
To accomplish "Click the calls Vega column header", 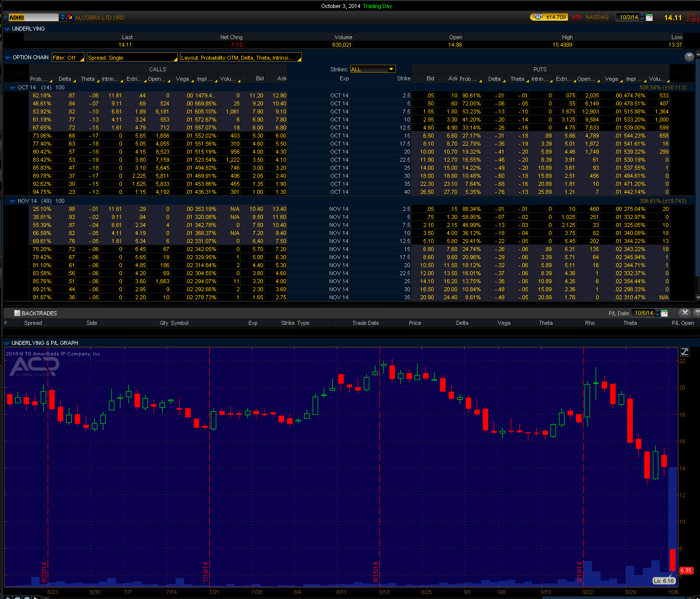I will click(182, 79).
